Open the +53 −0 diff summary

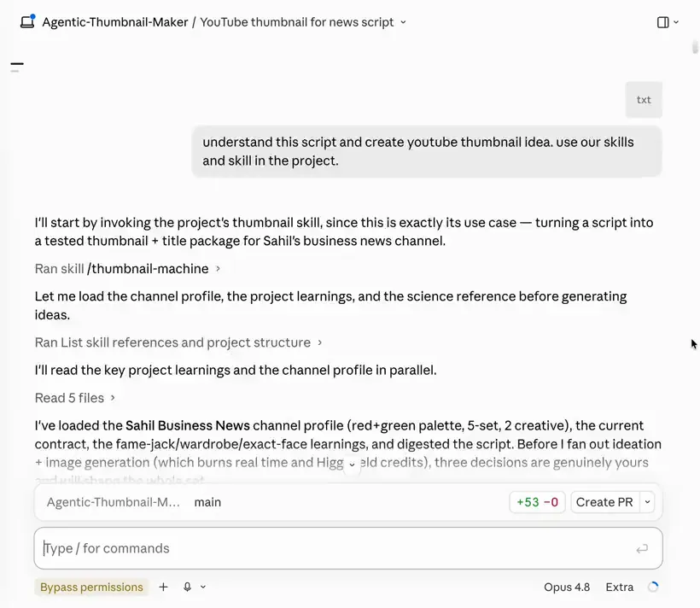(538, 502)
